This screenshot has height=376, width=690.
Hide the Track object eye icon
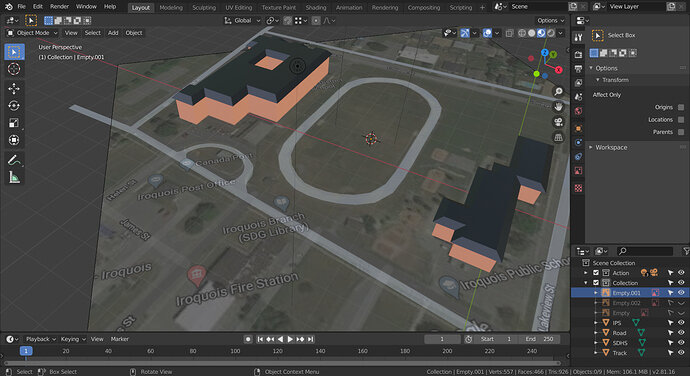click(681, 353)
